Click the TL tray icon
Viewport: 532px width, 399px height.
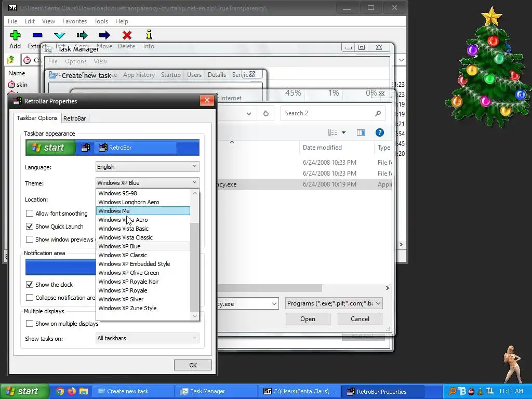tap(489, 391)
